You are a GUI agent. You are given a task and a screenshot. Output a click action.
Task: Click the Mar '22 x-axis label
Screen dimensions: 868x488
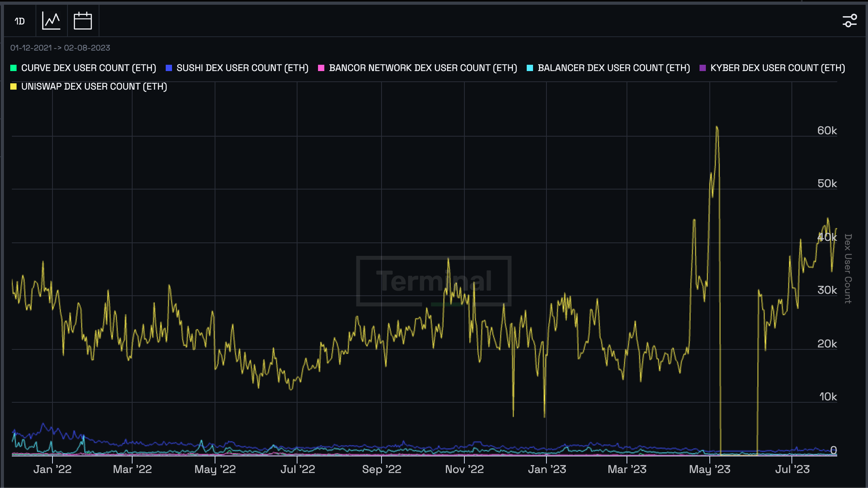[132, 469]
